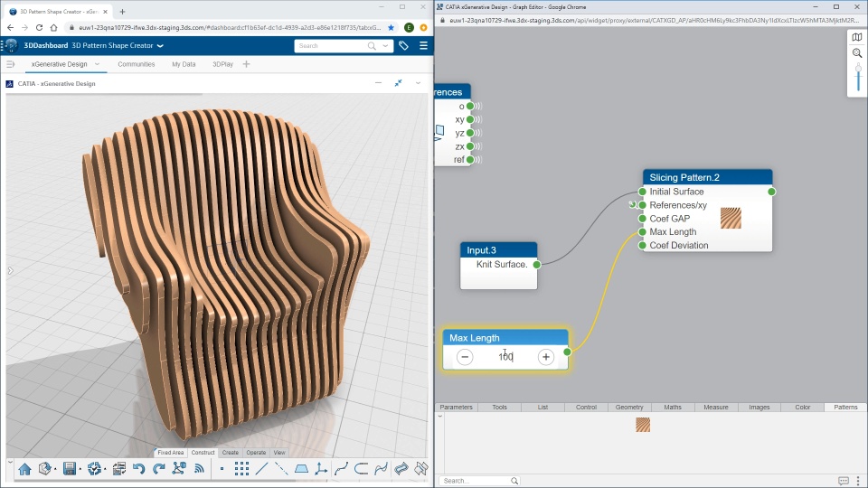Click the Max Length input port on Slicing Pattern.2
Screen dimensions: 868x488
tap(642, 232)
